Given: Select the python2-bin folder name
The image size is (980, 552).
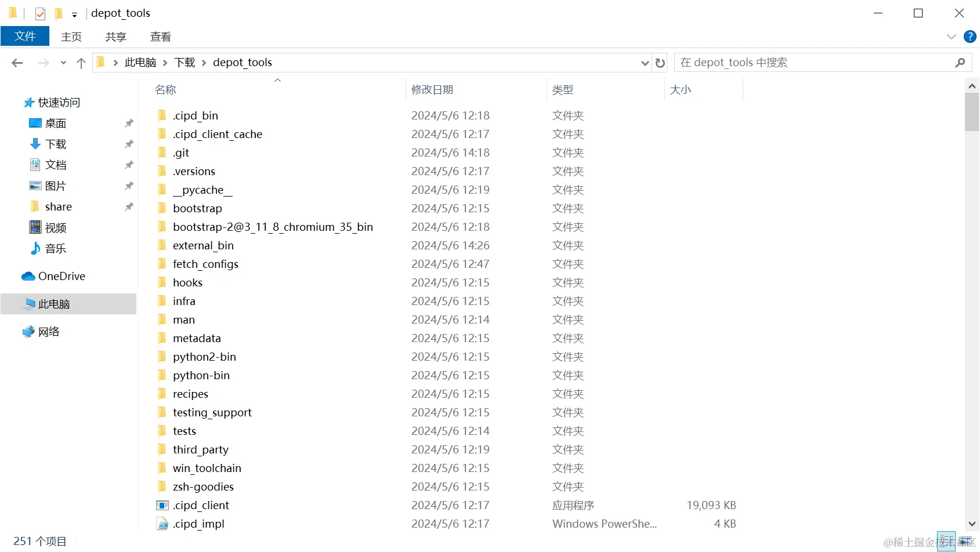Looking at the screenshot, I should coord(204,357).
